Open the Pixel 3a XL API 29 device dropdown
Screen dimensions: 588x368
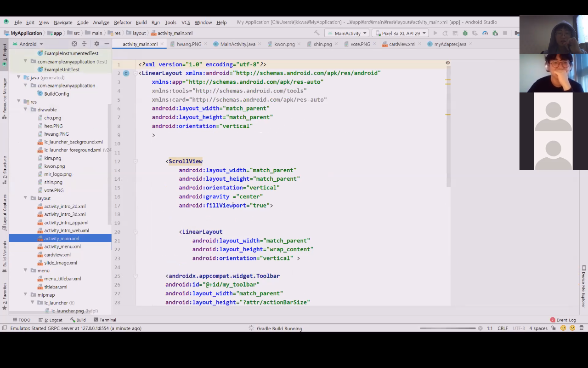coord(401,33)
